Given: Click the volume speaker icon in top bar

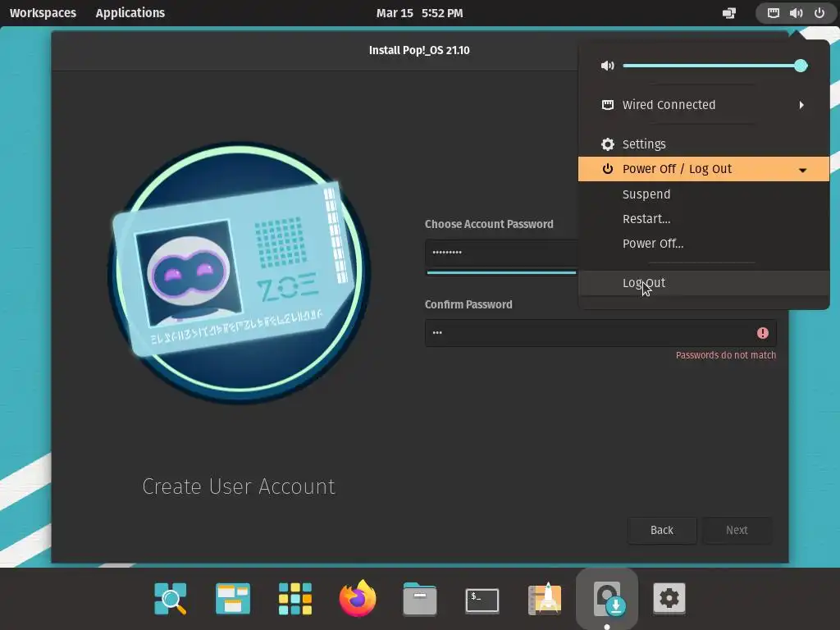Looking at the screenshot, I should 796,13.
